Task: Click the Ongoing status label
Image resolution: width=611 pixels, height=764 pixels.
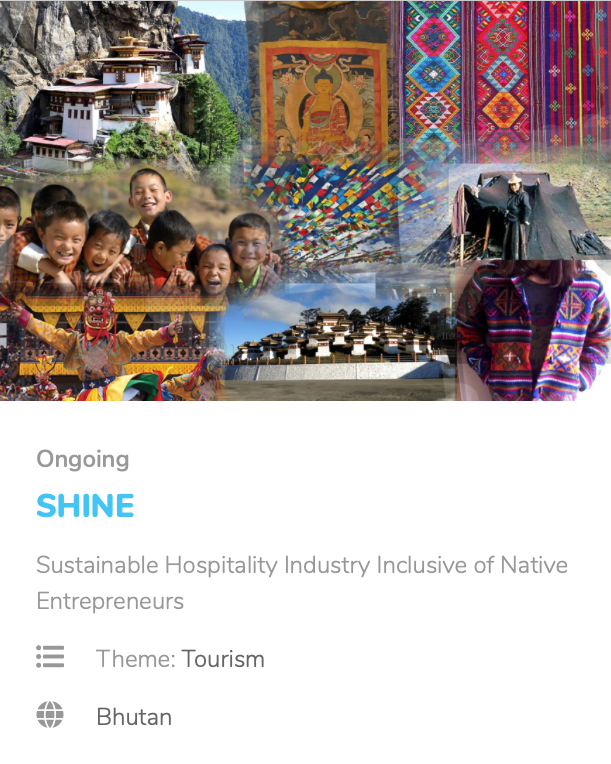Action: coord(83,459)
